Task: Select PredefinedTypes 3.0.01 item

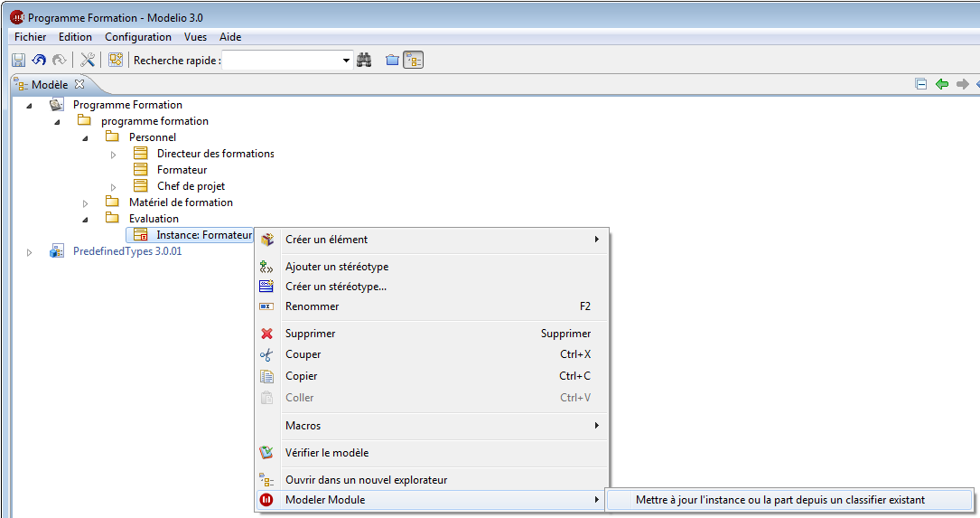Action: [126, 251]
